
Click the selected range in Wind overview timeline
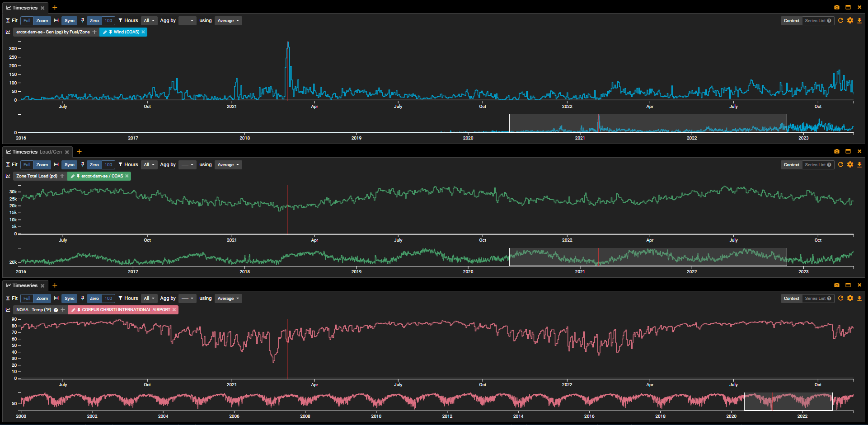click(x=647, y=123)
